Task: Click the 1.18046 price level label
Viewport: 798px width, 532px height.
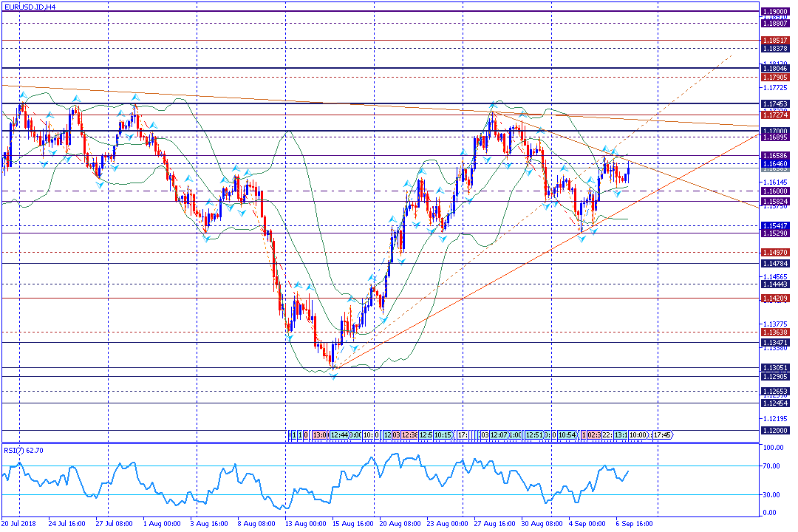Action: [x=776, y=68]
